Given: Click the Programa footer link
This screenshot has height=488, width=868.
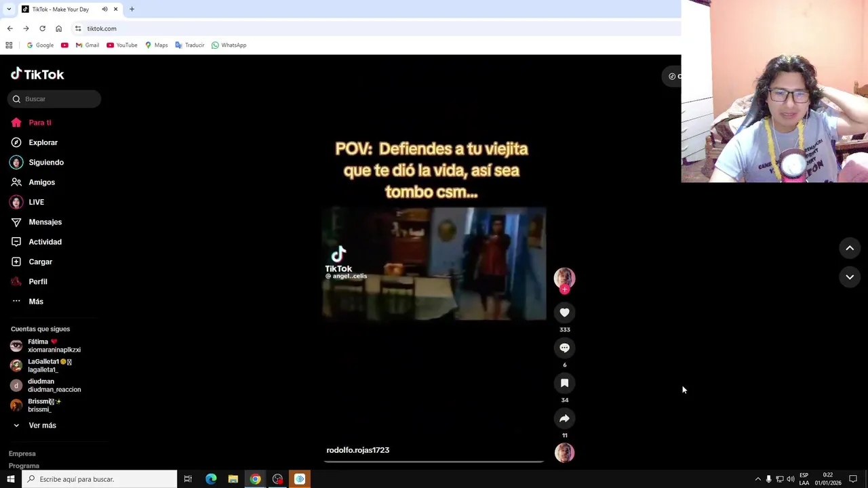Looking at the screenshot, I should click(24, 466).
